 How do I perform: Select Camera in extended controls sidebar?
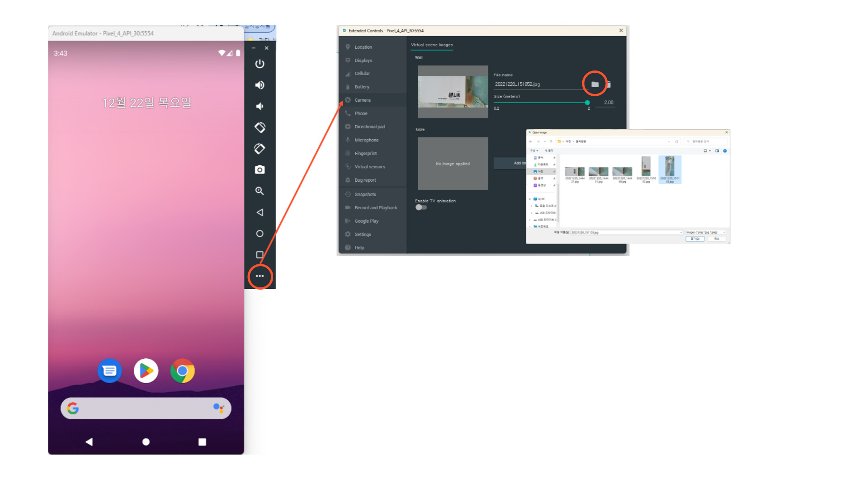[x=363, y=100]
